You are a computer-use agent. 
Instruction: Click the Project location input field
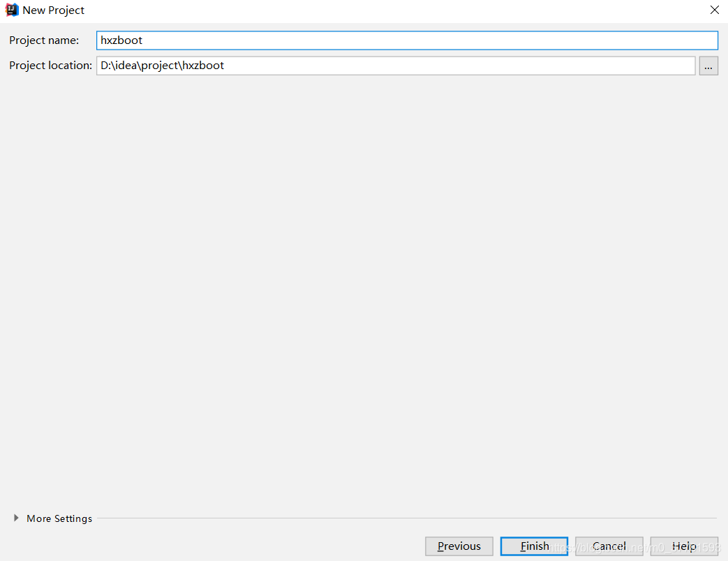396,66
